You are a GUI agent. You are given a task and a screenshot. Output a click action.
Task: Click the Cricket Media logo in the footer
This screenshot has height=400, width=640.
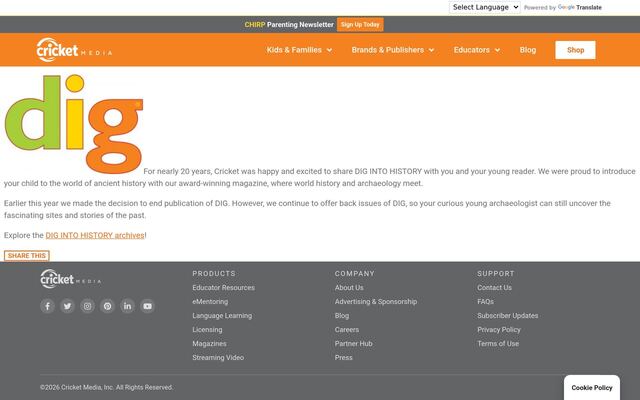(71, 279)
